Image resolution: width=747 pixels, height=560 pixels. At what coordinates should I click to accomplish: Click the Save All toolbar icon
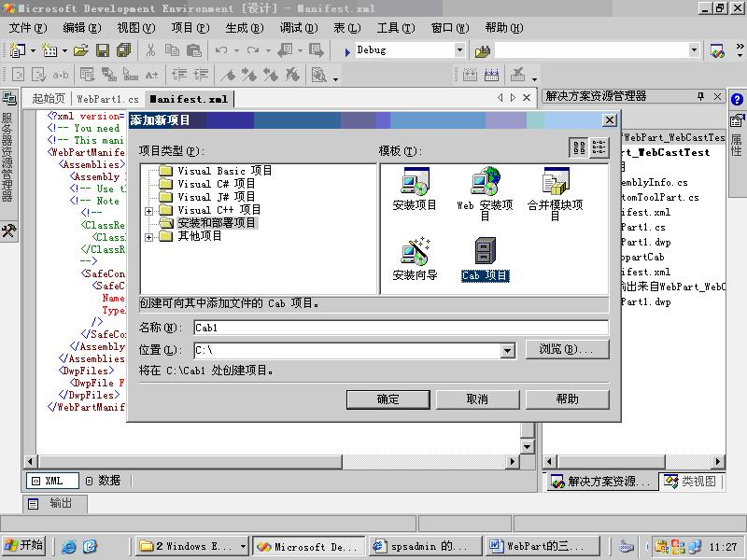click(x=124, y=50)
